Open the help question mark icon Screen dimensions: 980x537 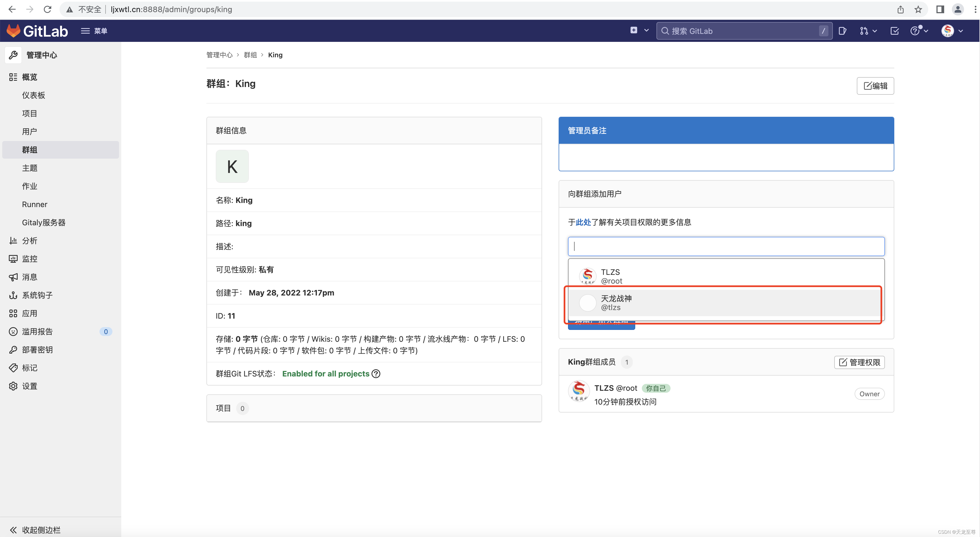coord(915,31)
